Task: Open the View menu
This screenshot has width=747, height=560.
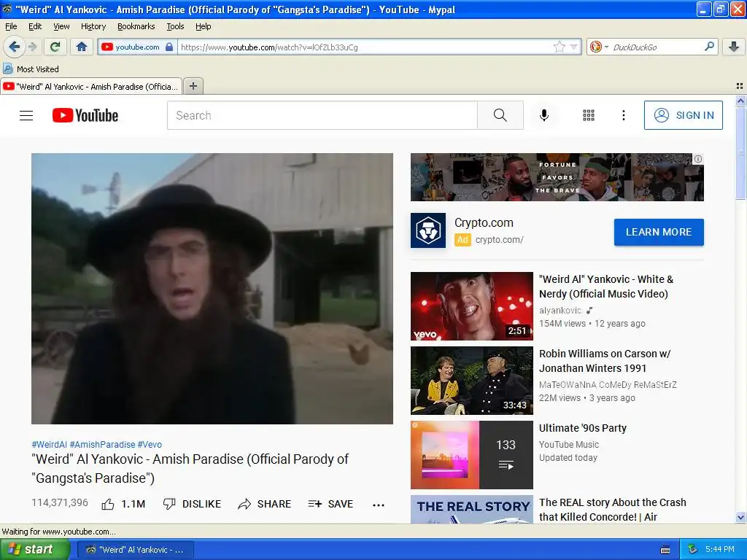Action: tap(61, 26)
